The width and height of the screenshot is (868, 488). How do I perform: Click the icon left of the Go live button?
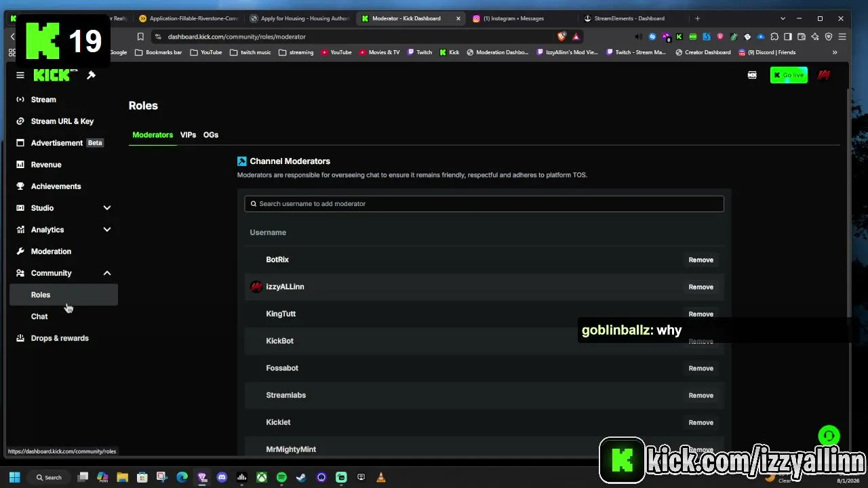click(752, 75)
